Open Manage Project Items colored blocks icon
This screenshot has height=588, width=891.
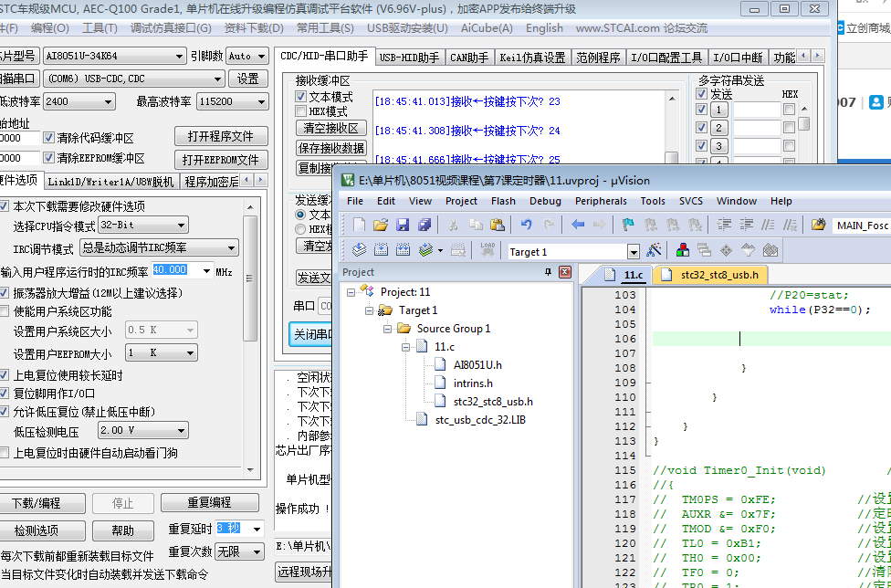point(683,250)
